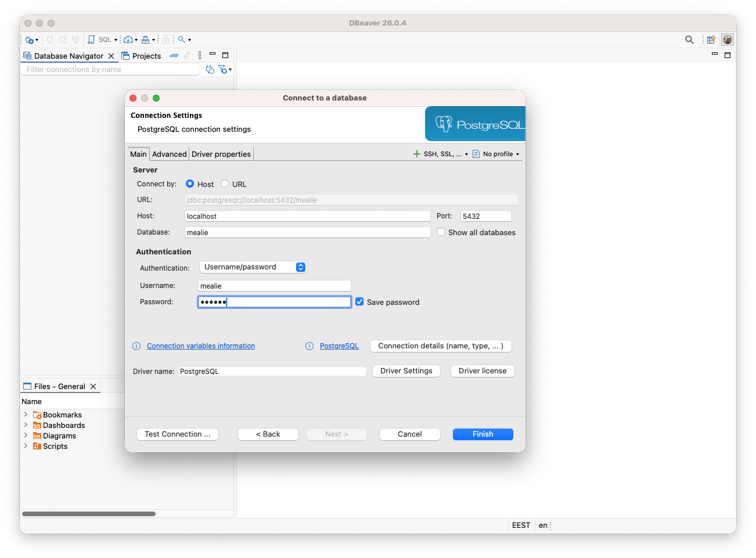
Task: Open SSH, SSL network handlers dropdown arrow
Action: (x=466, y=154)
